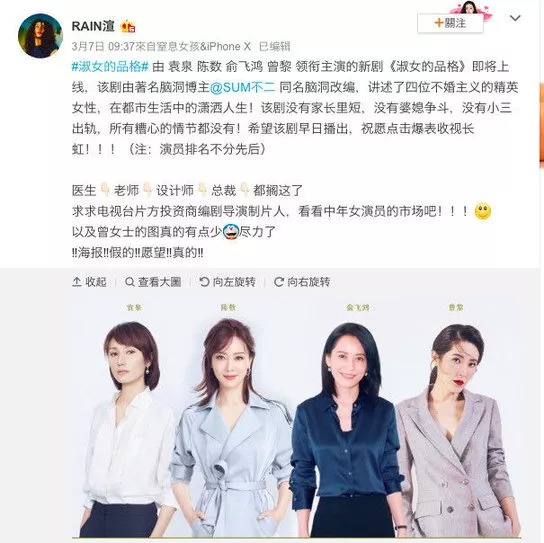The image size is (544, 543).
Task: Open the @SUM不二 mention link
Action: point(242,87)
